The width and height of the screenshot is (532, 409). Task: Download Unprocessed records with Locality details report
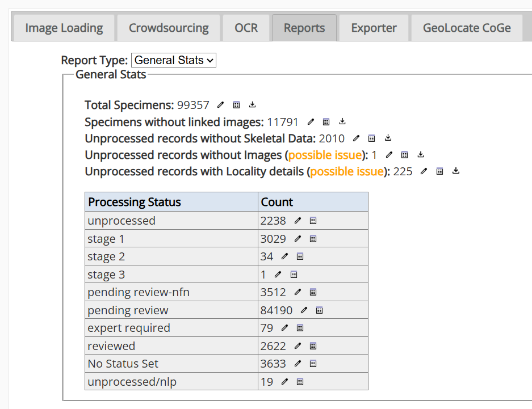click(x=455, y=171)
